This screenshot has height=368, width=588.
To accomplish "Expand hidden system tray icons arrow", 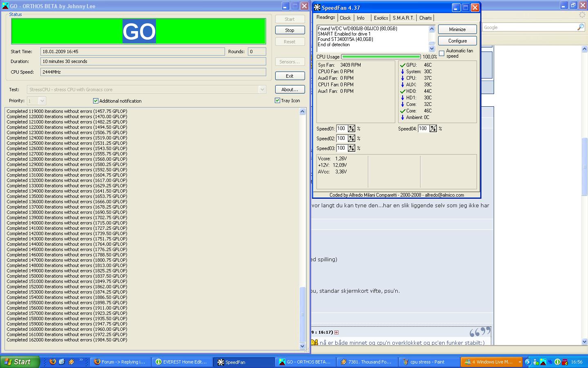I will point(528,362).
